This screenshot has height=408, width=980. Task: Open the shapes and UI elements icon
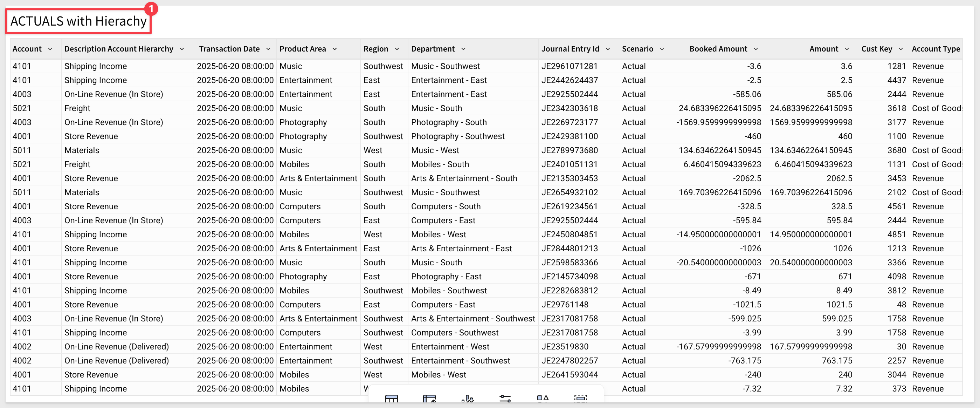(543, 398)
